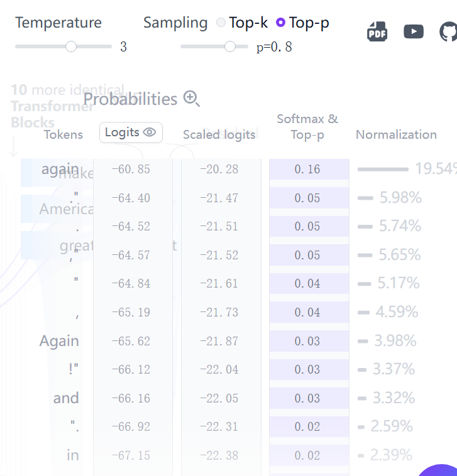Select the capitalized "Again" token
Viewport: 457px width, 476px height.
point(59,341)
